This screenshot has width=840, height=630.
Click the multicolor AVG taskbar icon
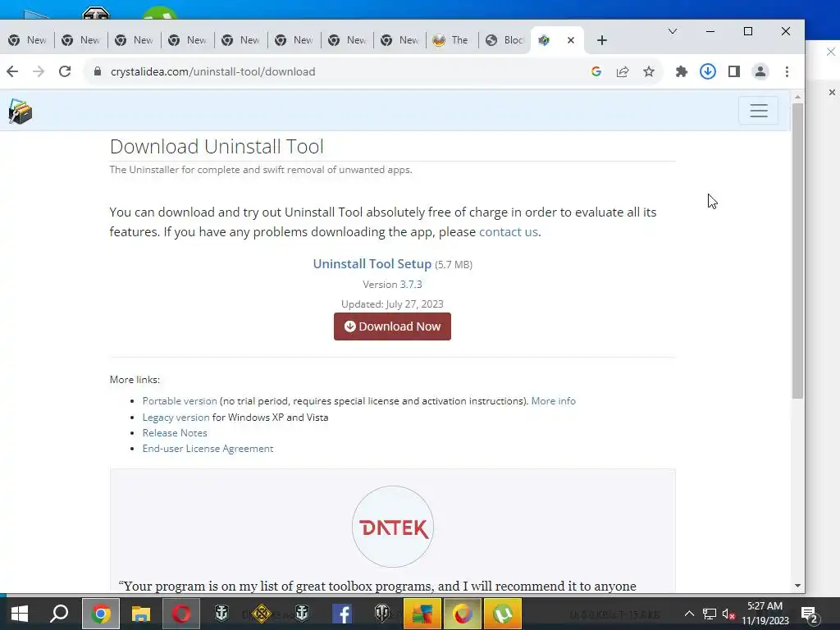422,614
